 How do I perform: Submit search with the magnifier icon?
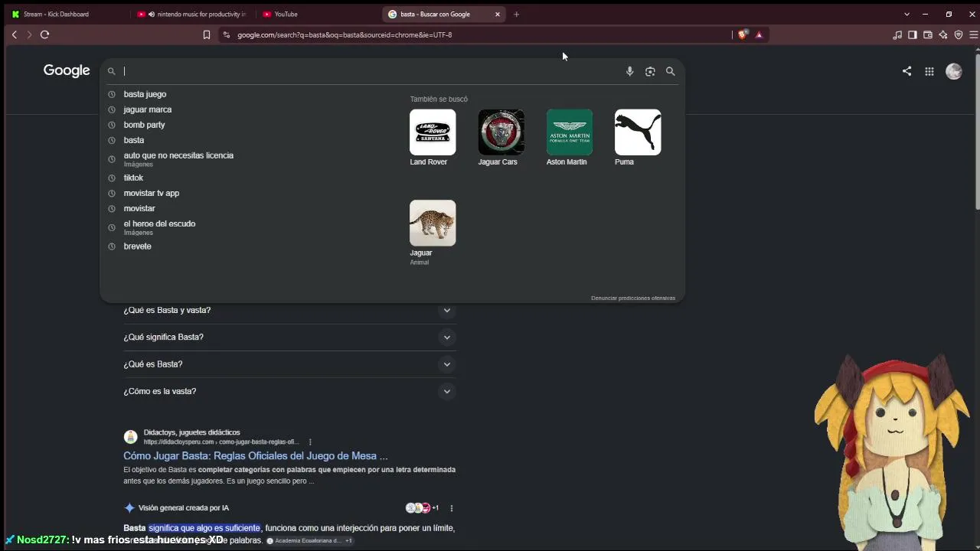pos(670,71)
